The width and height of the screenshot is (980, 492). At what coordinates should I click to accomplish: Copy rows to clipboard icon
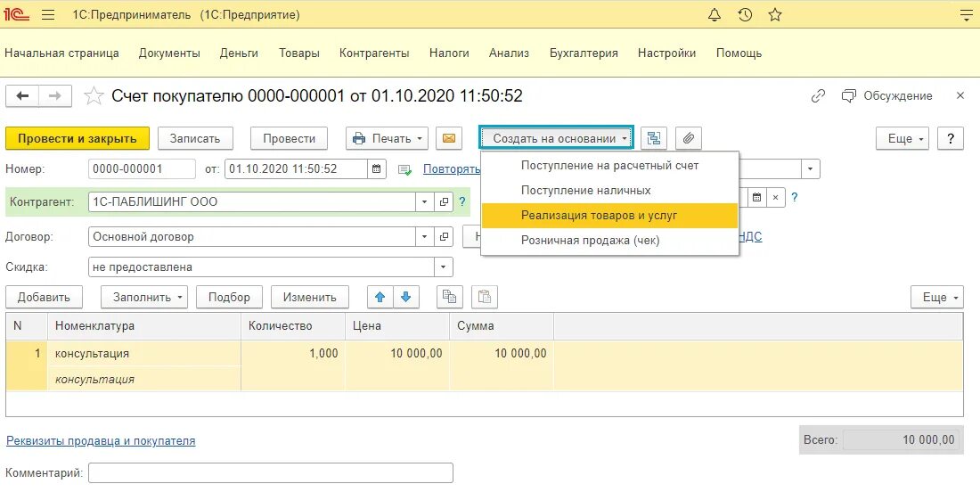449,297
